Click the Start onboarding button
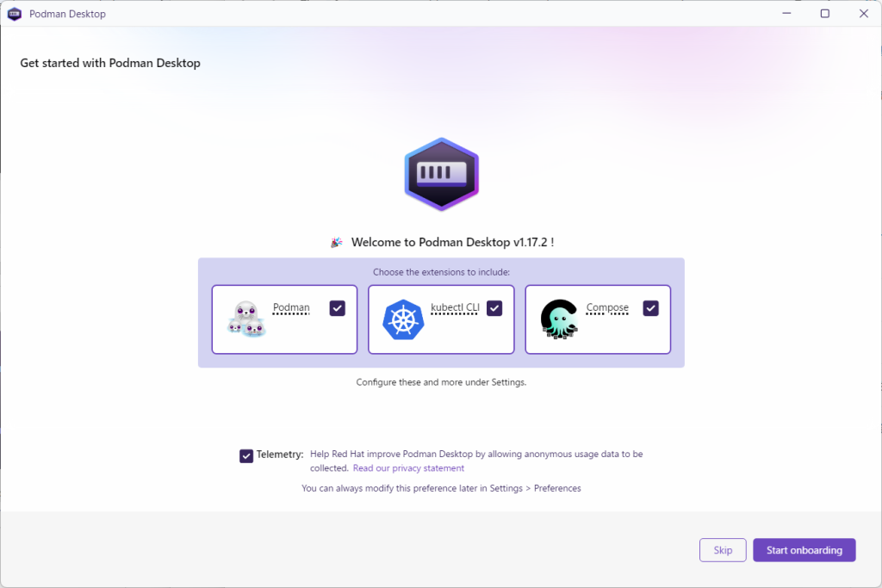 pyautogui.click(x=804, y=550)
